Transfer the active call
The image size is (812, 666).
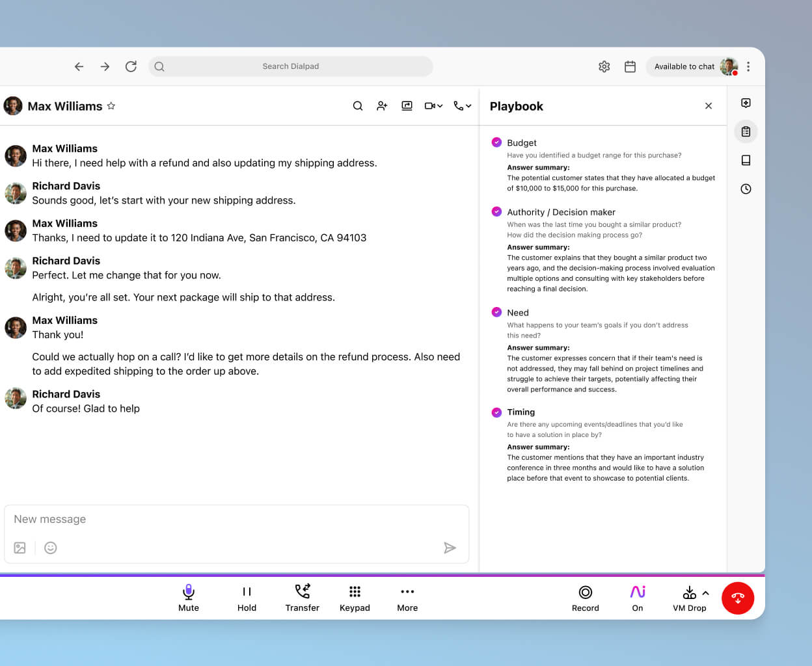pyautogui.click(x=302, y=597)
